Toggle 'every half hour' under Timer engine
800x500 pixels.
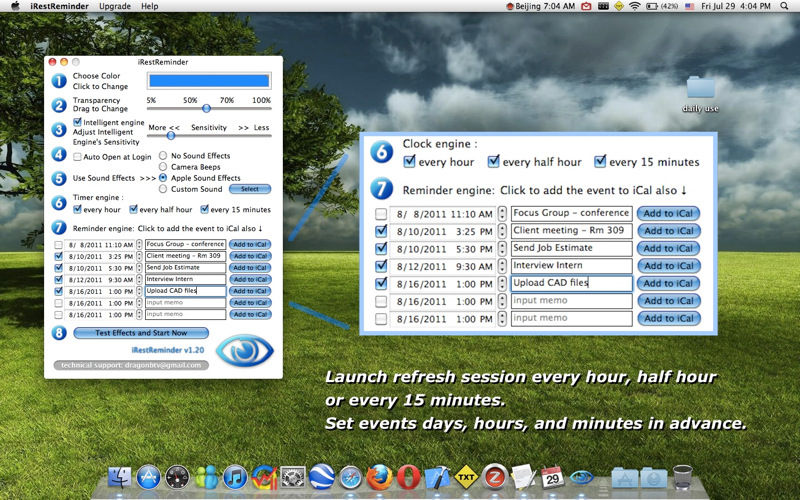point(134,209)
